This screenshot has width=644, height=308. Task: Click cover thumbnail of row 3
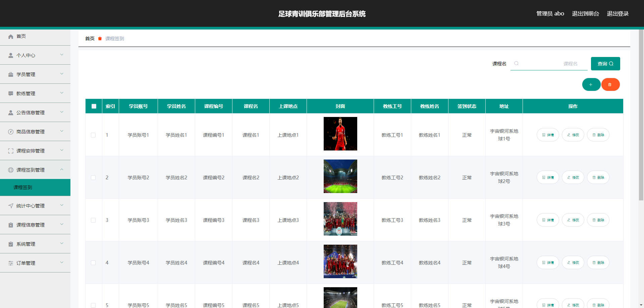click(340, 219)
